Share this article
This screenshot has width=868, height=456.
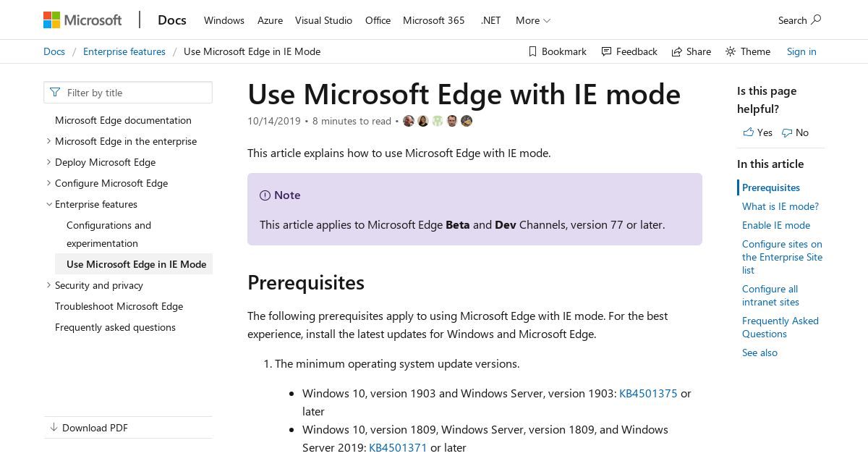point(691,51)
